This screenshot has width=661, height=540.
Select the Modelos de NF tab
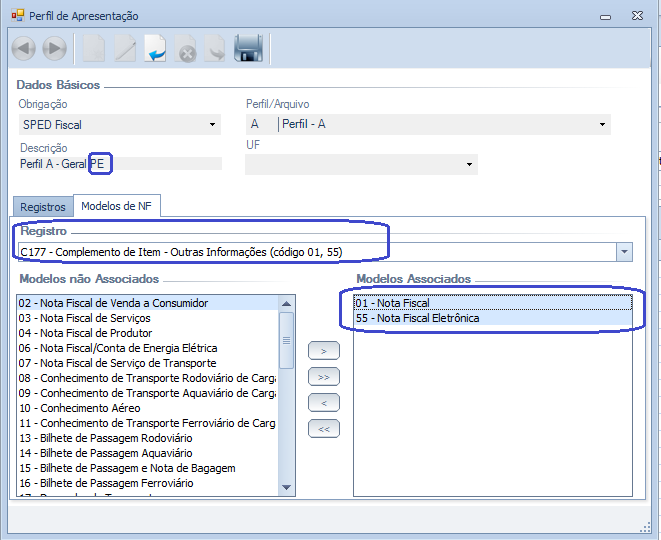click(x=117, y=206)
